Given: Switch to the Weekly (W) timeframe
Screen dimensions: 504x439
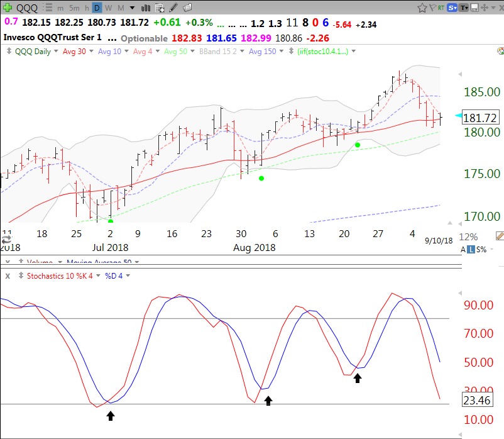Looking at the screenshot, I should point(108,8).
